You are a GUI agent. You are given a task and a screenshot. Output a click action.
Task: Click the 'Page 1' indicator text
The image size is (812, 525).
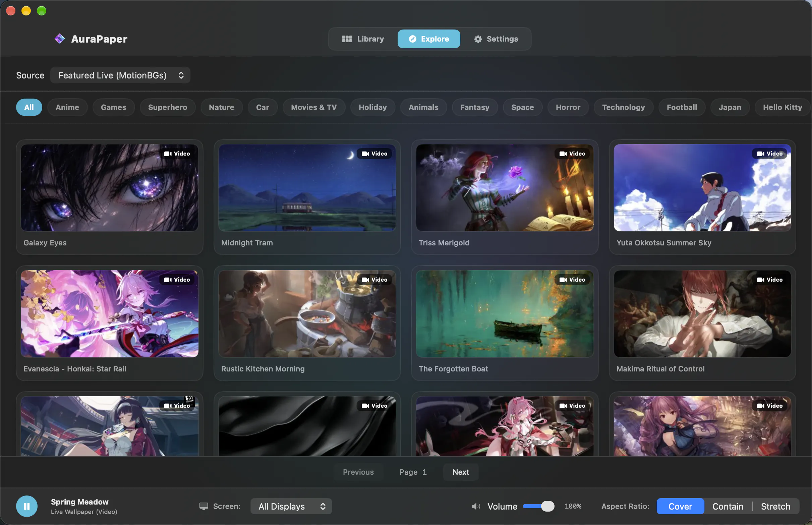pos(413,472)
